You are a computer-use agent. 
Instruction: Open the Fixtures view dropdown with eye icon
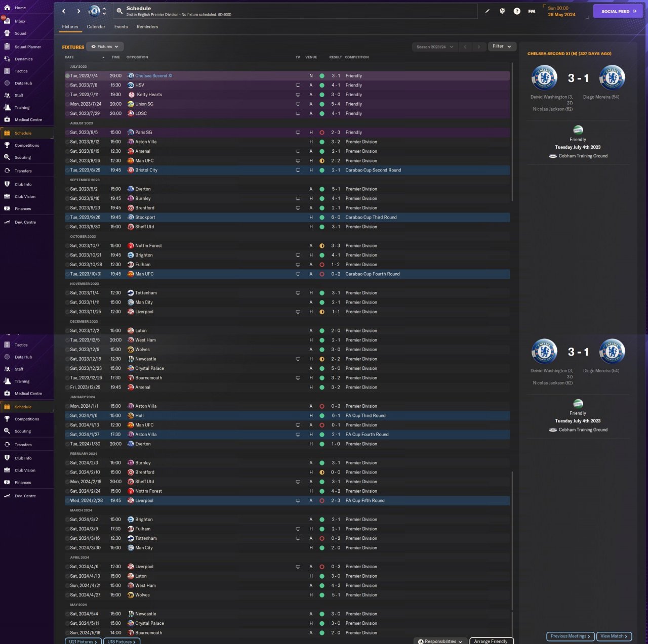[x=105, y=47]
